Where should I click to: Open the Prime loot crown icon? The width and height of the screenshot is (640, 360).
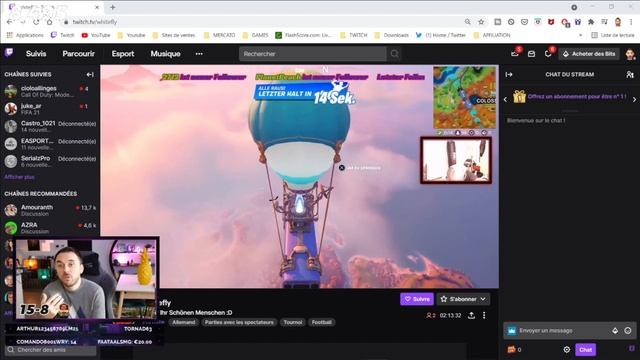tap(515, 54)
